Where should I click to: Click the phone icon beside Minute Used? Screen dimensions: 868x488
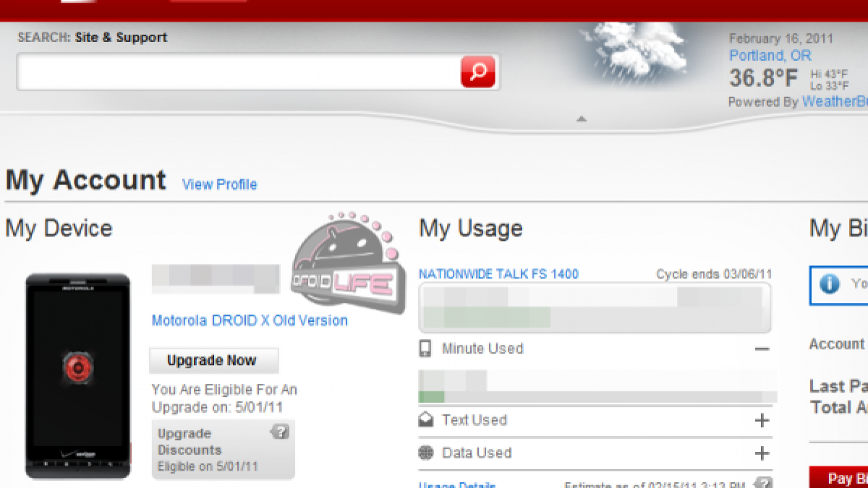coord(425,348)
